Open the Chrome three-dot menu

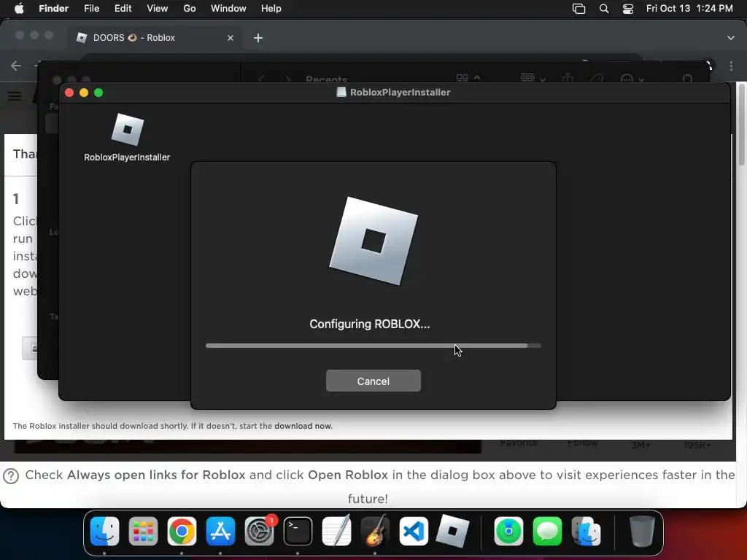[731, 66]
